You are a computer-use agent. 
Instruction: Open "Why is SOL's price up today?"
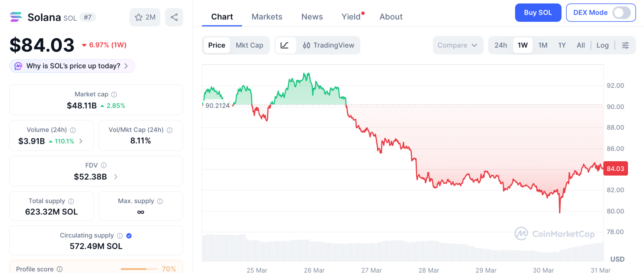72,66
